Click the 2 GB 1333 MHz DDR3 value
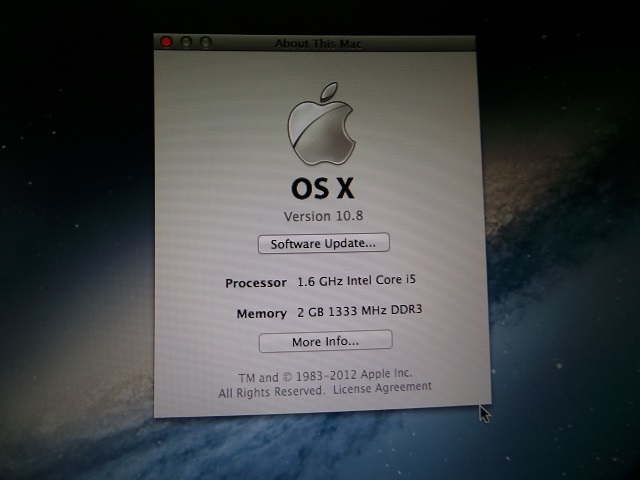640x480 pixels. 360,311
